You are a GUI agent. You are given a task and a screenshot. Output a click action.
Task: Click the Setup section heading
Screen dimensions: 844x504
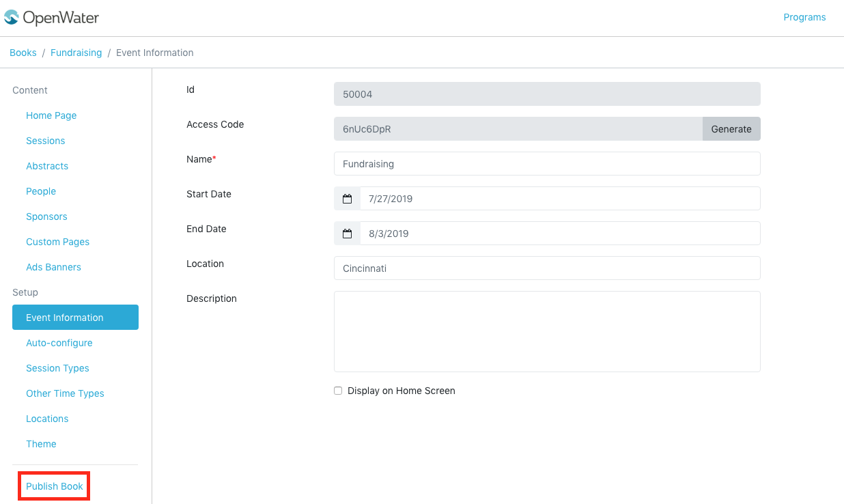point(25,292)
